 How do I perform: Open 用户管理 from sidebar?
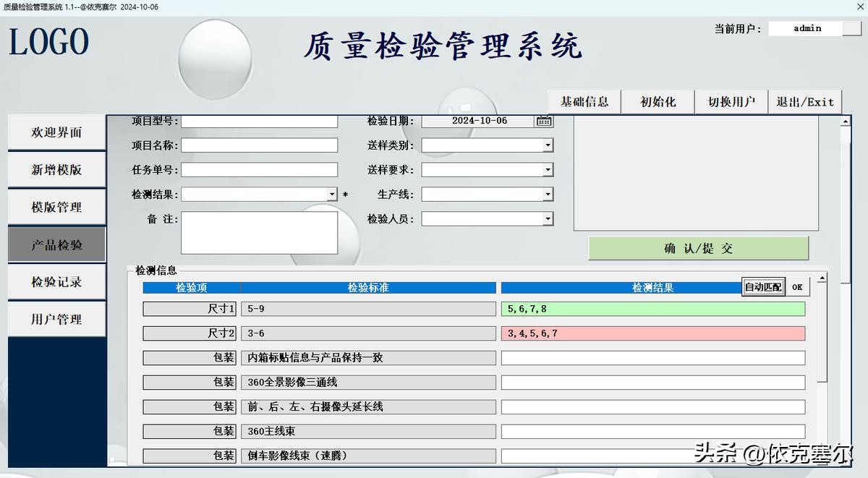(x=56, y=320)
